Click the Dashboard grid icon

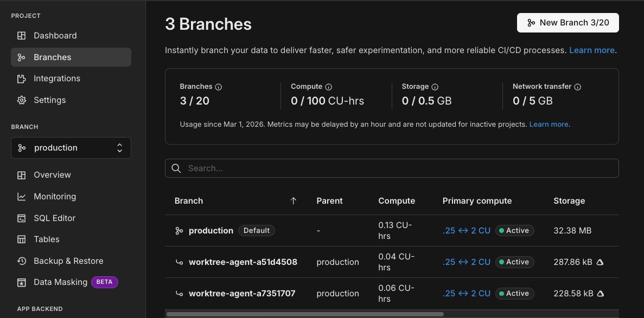click(x=21, y=36)
